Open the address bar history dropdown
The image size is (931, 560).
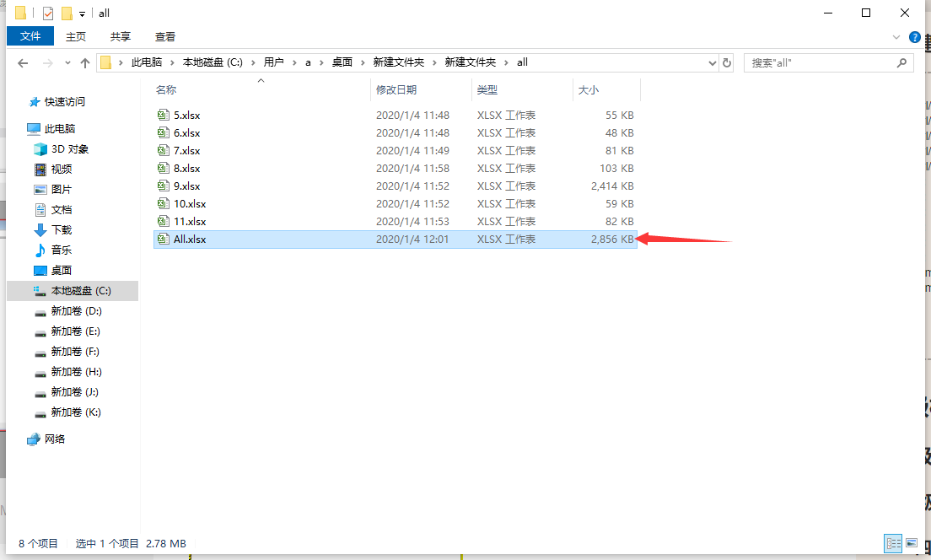[713, 62]
